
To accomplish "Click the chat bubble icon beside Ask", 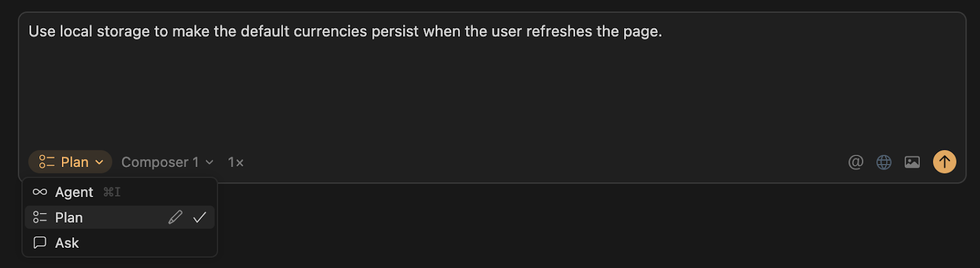I will coord(40,243).
